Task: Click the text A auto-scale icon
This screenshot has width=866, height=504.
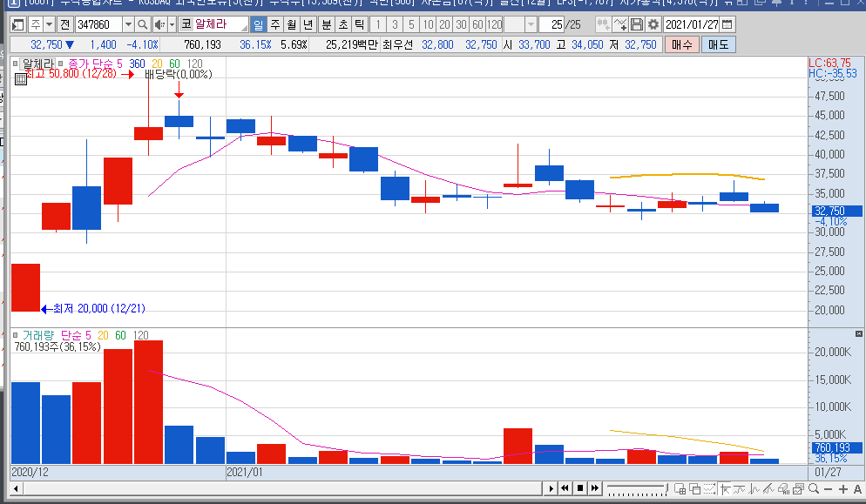Action: click(x=857, y=488)
